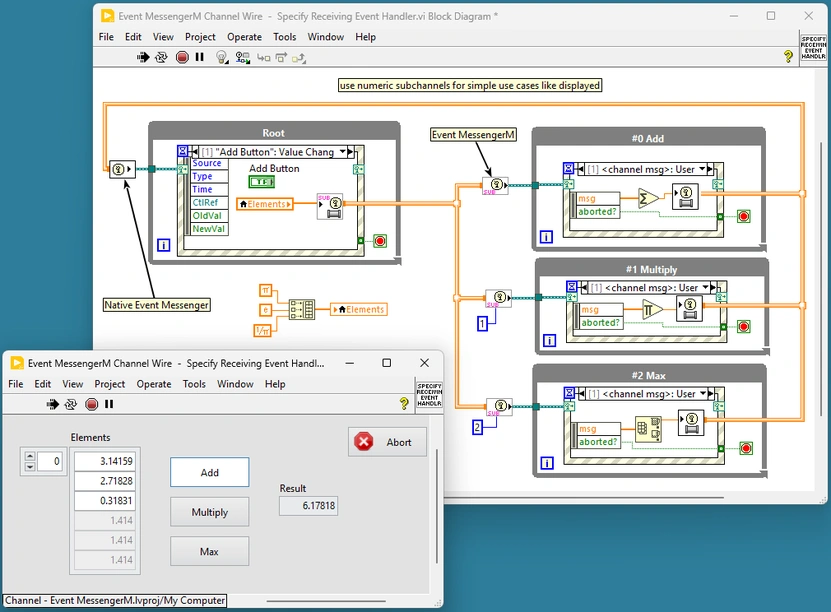Image resolution: width=831 pixels, height=612 pixels.
Task: Click the Abort Execution stop icon
Action: tap(180, 57)
